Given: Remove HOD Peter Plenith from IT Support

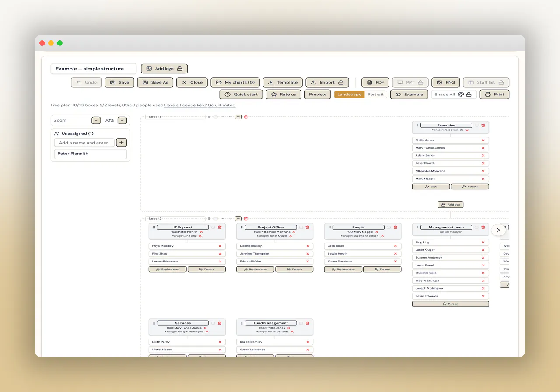Looking at the screenshot, I should click(201, 232).
